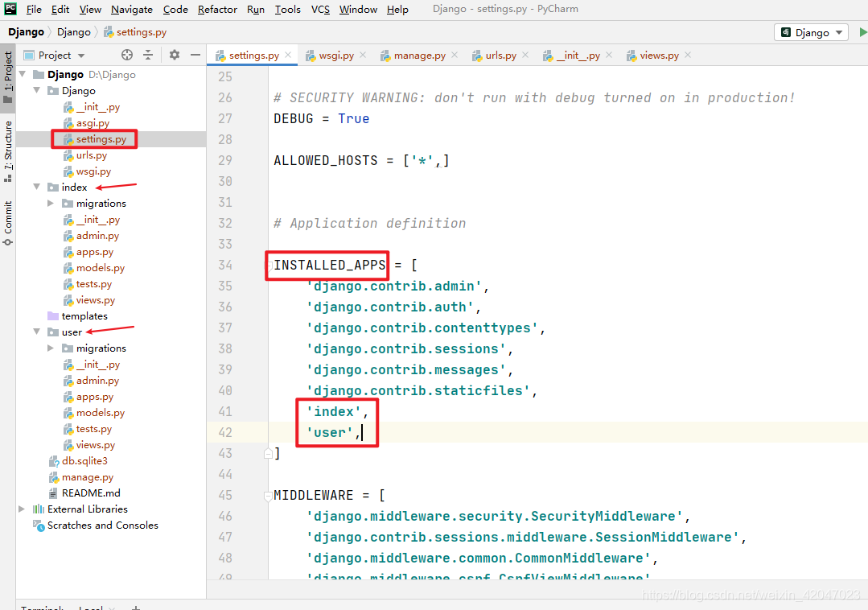868x610 pixels.
Task: Click Django root breadcrumb in navigation bar
Action: click(26, 32)
